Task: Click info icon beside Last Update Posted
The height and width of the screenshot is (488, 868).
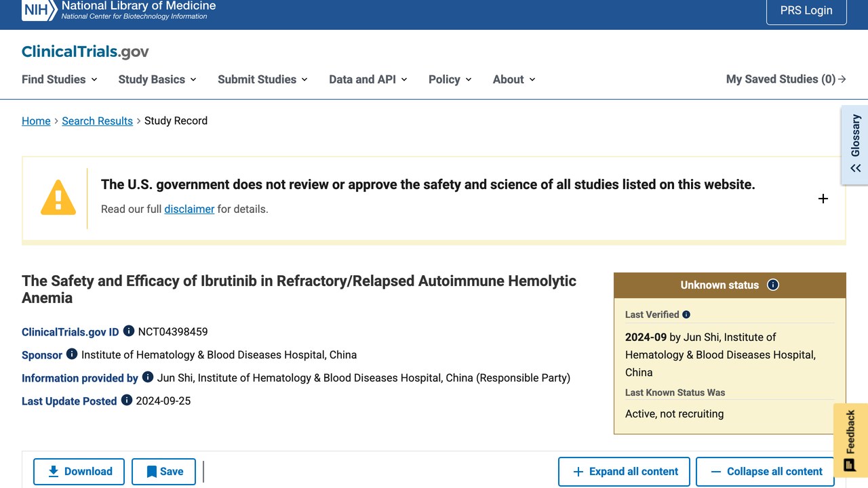Action: [x=127, y=401]
